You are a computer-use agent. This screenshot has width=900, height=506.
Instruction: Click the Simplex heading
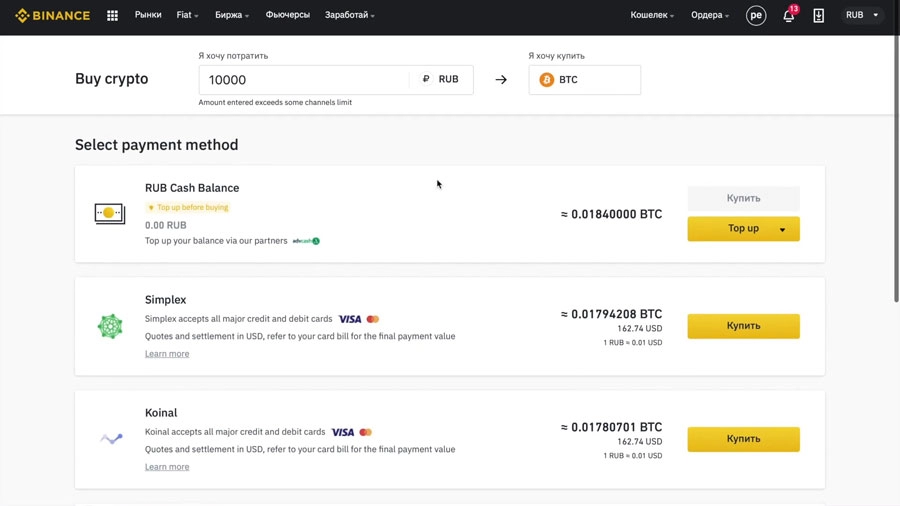[165, 299]
